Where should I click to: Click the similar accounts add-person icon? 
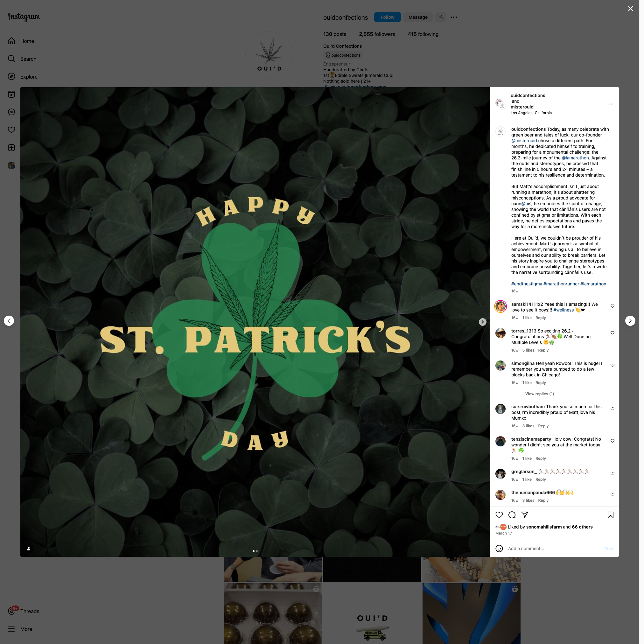click(x=440, y=17)
